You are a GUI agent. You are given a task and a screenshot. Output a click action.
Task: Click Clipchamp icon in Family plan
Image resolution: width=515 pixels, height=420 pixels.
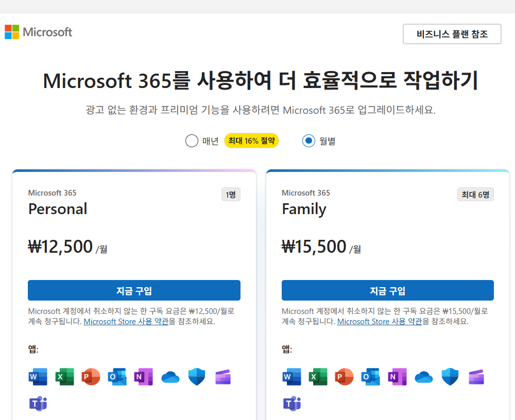[476, 377]
